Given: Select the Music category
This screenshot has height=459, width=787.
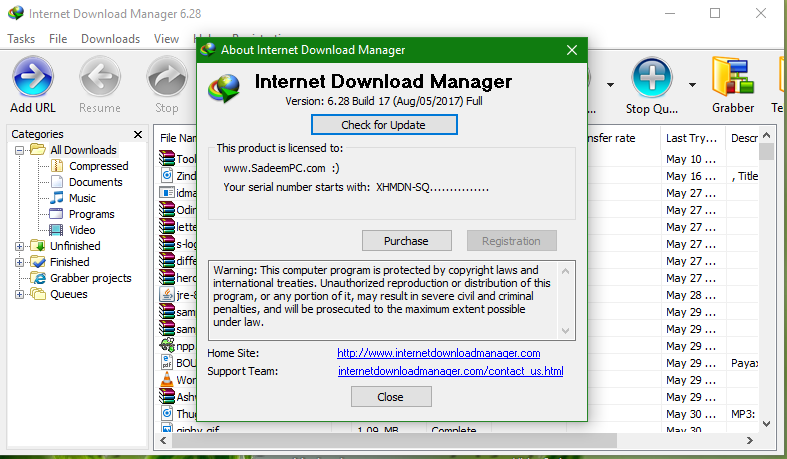Looking at the screenshot, I should click(x=82, y=198).
